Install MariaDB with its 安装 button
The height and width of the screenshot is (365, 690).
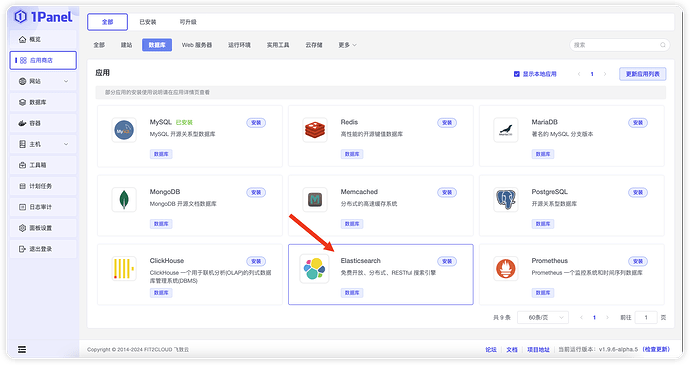coord(638,123)
